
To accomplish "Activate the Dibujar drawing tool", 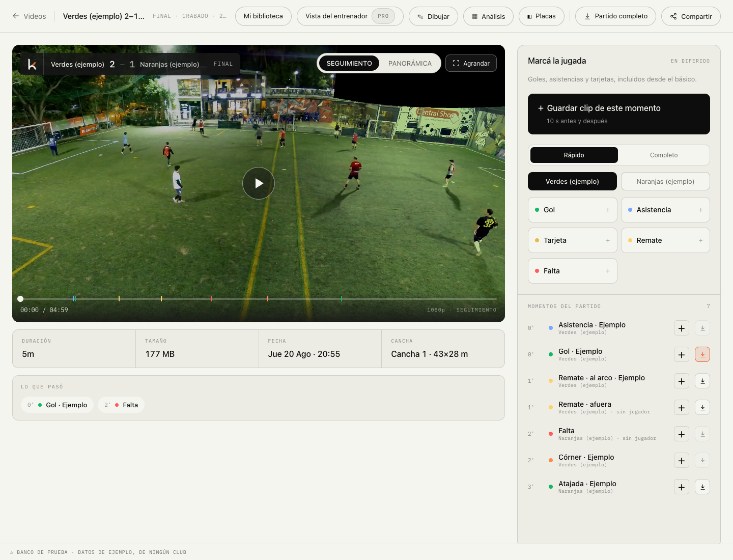I will (x=433, y=16).
